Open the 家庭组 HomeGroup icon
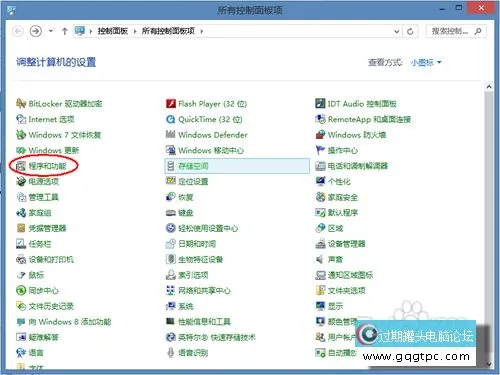Image resolution: width=500 pixels, height=375 pixels. pyautogui.click(x=21, y=212)
